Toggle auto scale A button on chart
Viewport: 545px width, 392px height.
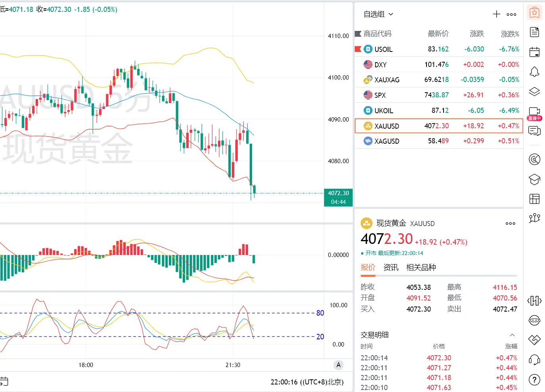pyautogui.click(x=338, y=365)
